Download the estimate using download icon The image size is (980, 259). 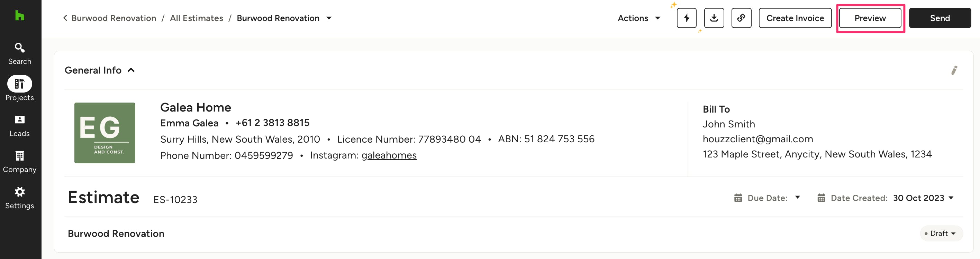coord(714,18)
